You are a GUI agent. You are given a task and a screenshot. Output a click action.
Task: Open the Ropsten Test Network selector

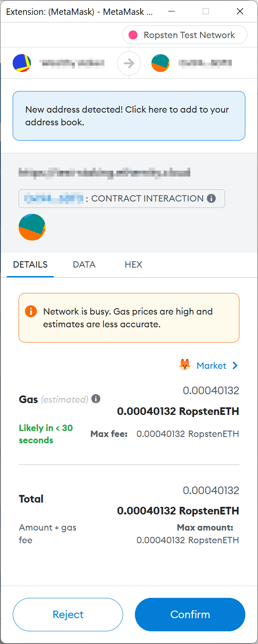[x=185, y=35]
